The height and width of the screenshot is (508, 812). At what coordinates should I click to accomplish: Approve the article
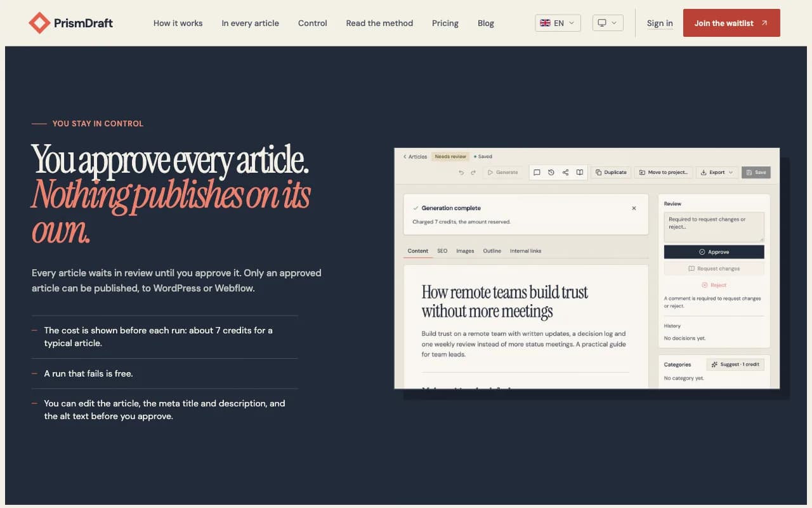click(x=714, y=252)
